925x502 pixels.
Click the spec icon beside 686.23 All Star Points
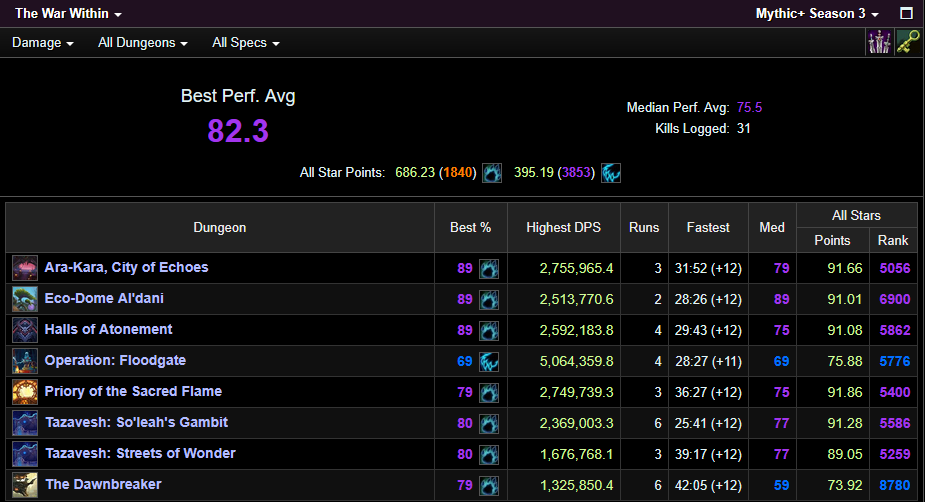(x=492, y=173)
